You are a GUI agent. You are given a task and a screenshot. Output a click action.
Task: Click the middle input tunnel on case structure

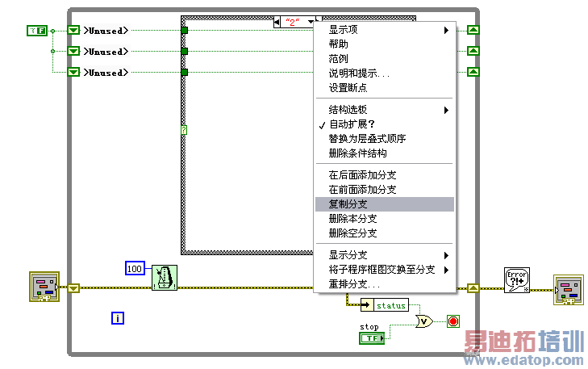[184, 51]
